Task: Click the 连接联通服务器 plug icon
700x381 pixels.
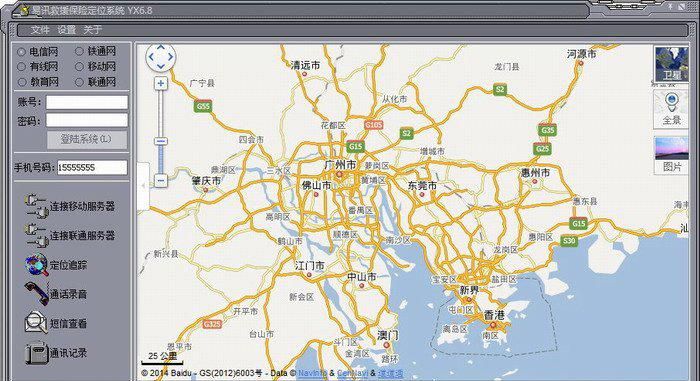Action: pyautogui.click(x=37, y=235)
